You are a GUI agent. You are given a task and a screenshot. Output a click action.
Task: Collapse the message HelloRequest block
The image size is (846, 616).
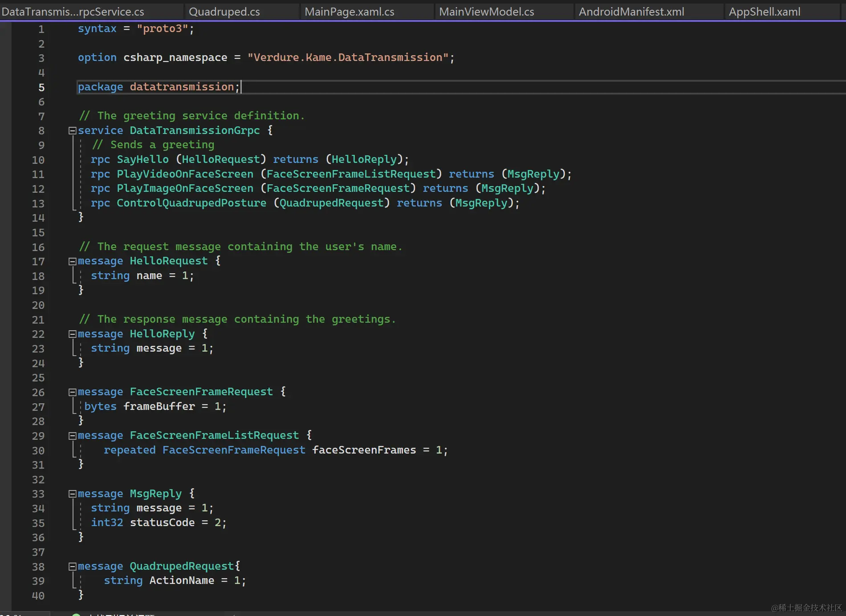click(72, 261)
